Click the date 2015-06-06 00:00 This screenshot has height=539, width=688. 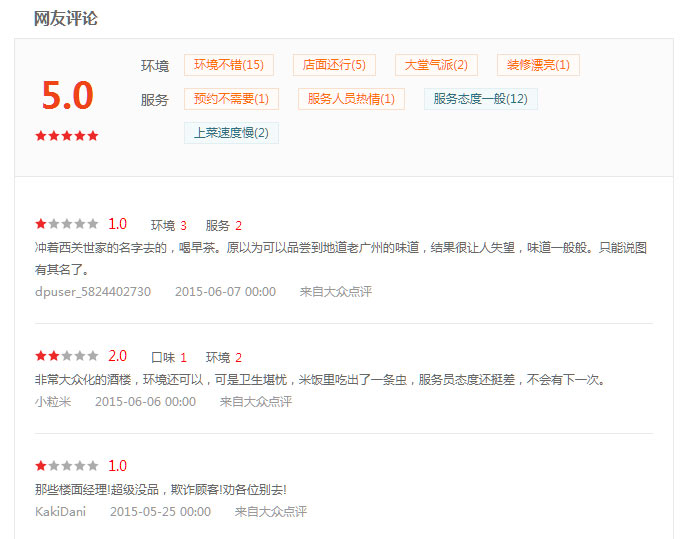[x=146, y=402]
